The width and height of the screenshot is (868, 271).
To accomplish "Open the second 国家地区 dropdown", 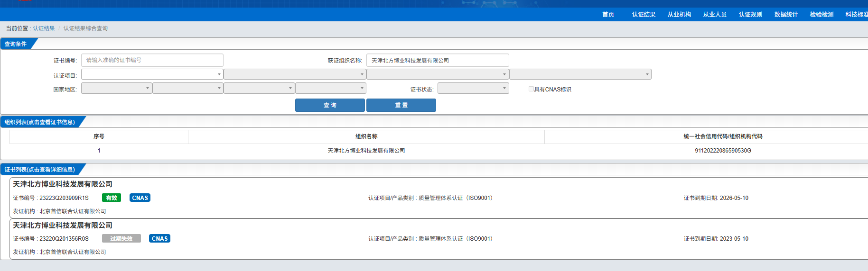I will click(188, 88).
